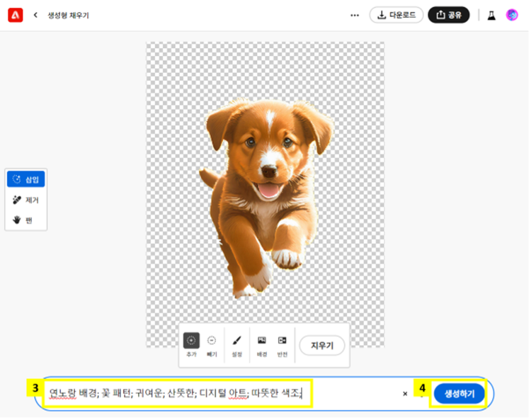This screenshot has height=420, width=531.
Task: Go back using the left chevron arrow
Action: coord(35,15)
